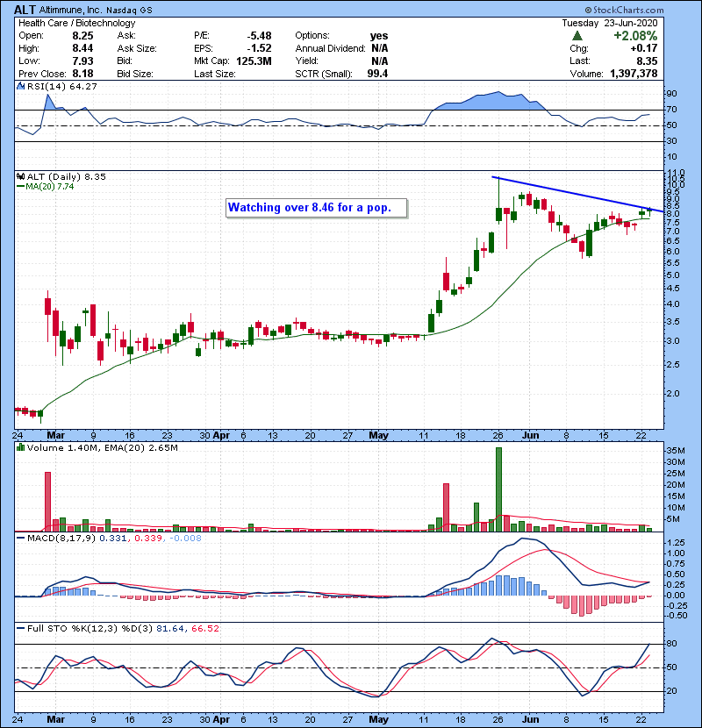Select the Open value 8.25
The image size is (702, 728).
click(82, 36)
